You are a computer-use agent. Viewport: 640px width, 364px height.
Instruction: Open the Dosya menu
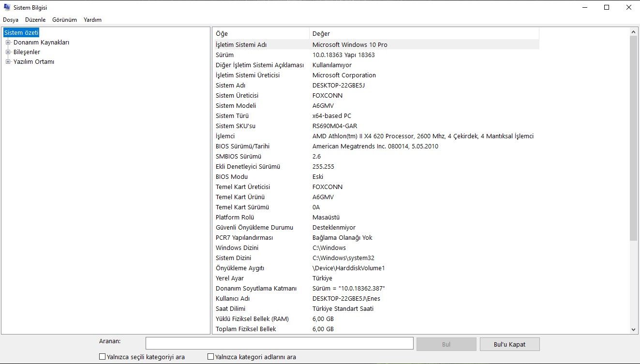10,20
